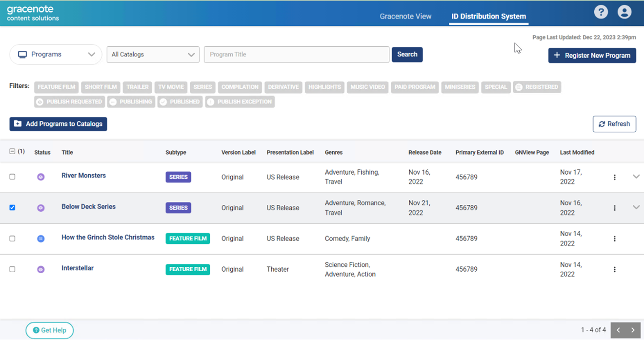Toggle the select-all checkbox in table header

[x=12, y=152]
